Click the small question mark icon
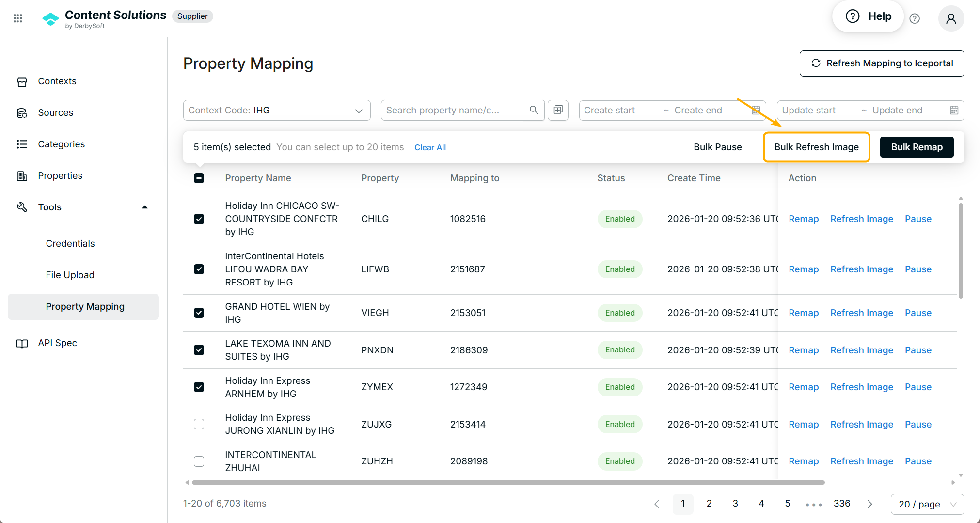Viewport: 980px width, 523px height. click(x=915, y=18)
